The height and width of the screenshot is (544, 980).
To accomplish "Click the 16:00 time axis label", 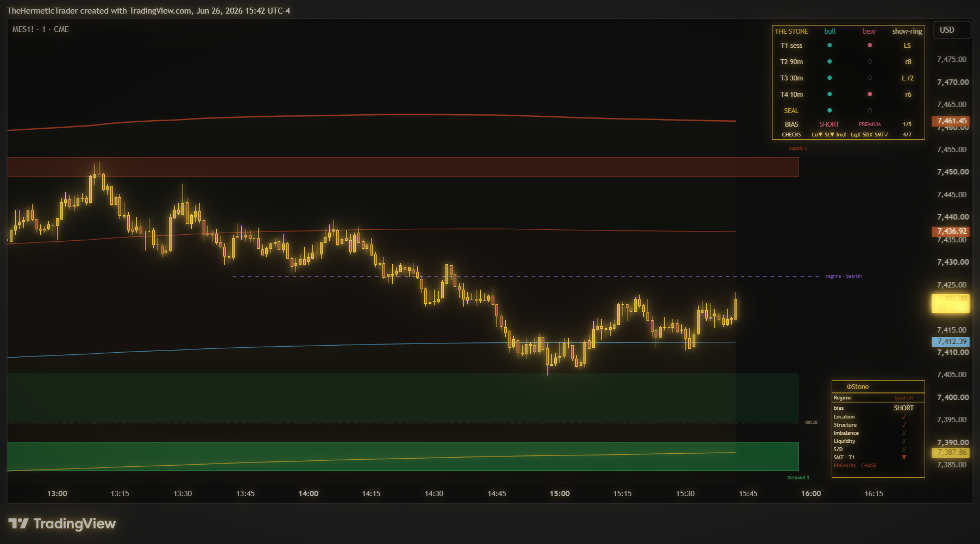I will tap(811, 493).
